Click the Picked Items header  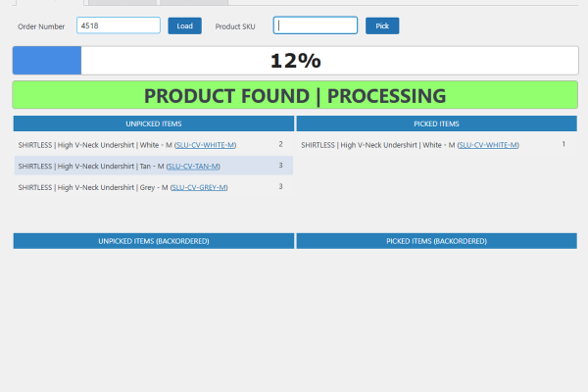point(436,123)
